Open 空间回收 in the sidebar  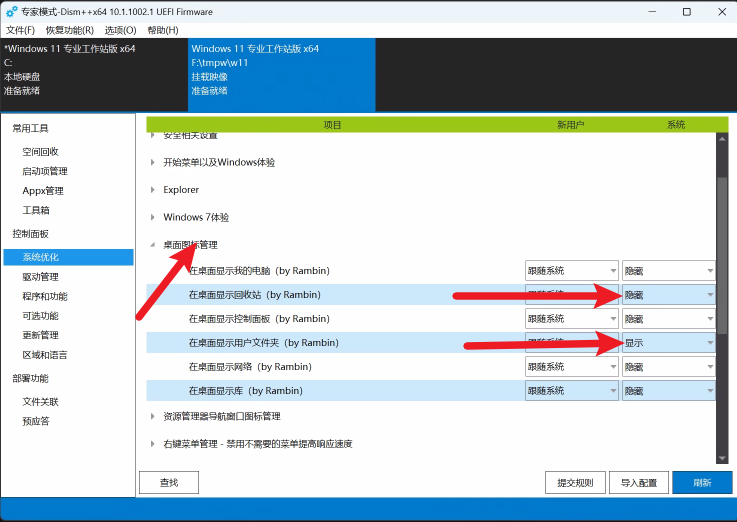[x=41, y=151]
